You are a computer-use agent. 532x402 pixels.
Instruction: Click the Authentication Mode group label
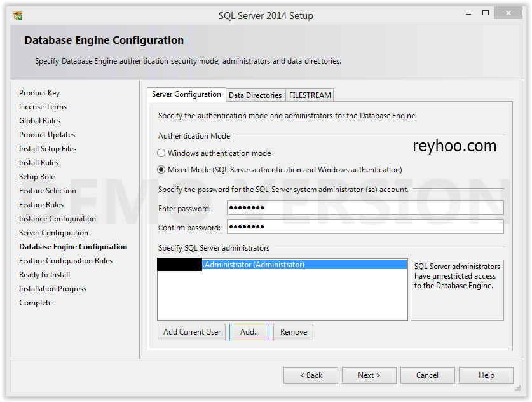(x=194, y=136)
